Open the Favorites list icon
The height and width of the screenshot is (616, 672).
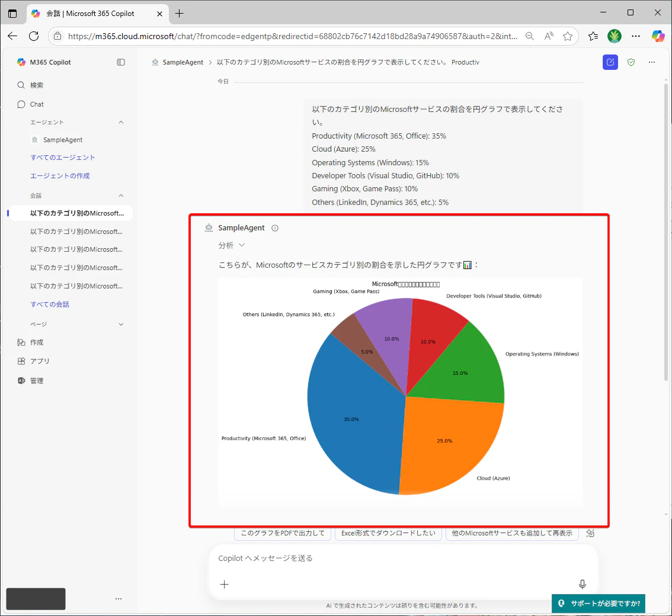(x=593, y=36)
